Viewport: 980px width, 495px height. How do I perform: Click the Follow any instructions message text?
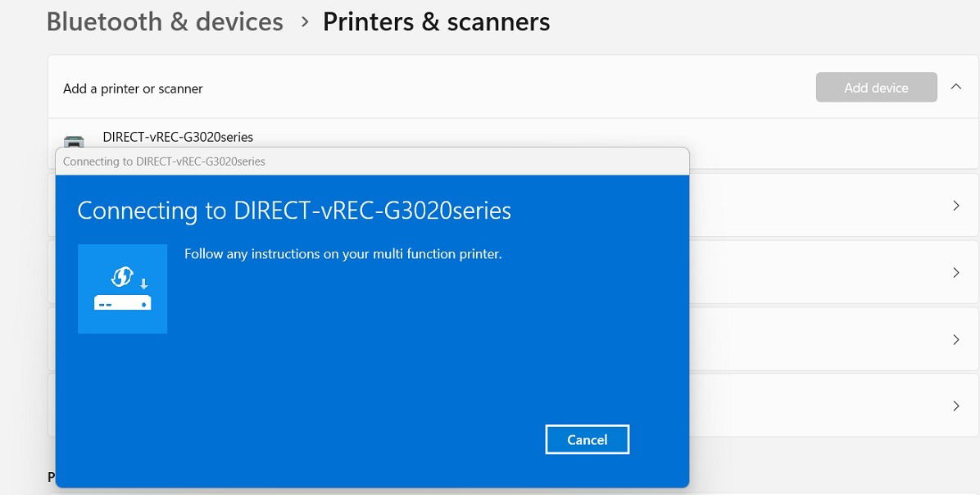click(x=343, y=254)
